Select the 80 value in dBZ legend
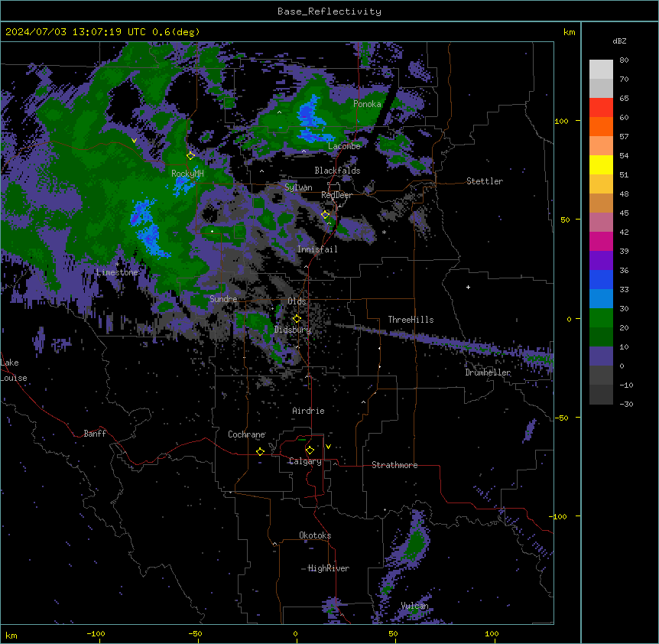The width and height of the screenshot is (659, 644). pyautogui.click(x=624, y=60)
